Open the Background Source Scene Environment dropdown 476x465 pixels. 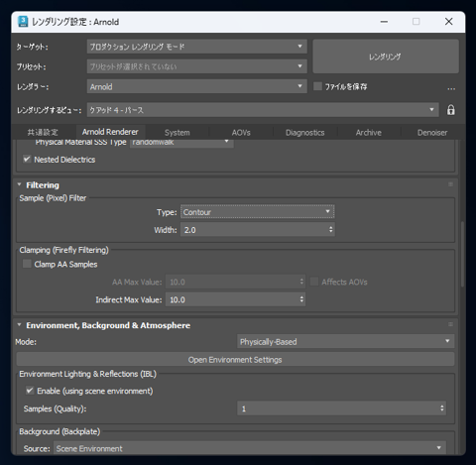tap(250, 448)
